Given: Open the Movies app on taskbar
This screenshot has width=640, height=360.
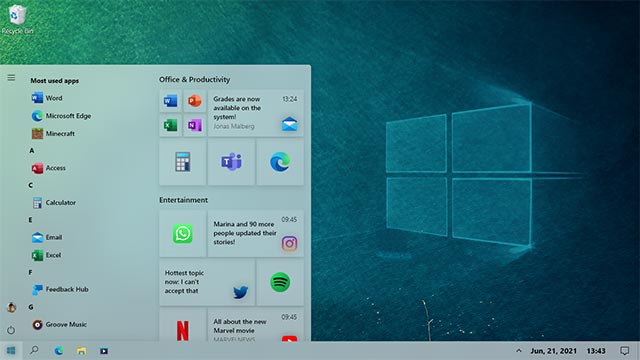Looking at the screenshot, I should [104, 351].
